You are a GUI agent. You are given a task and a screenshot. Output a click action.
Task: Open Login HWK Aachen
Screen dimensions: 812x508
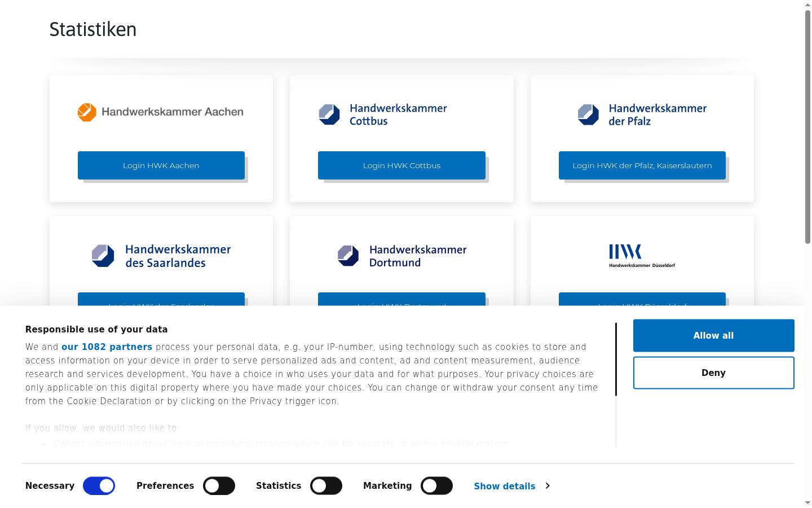[161, 165]
